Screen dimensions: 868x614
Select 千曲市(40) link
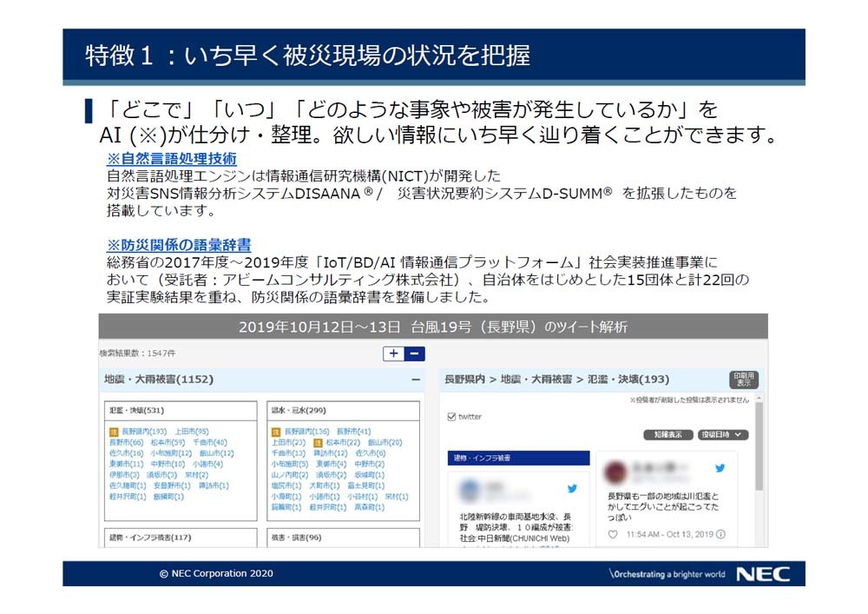pyautogui.click(x=210, y=442)
